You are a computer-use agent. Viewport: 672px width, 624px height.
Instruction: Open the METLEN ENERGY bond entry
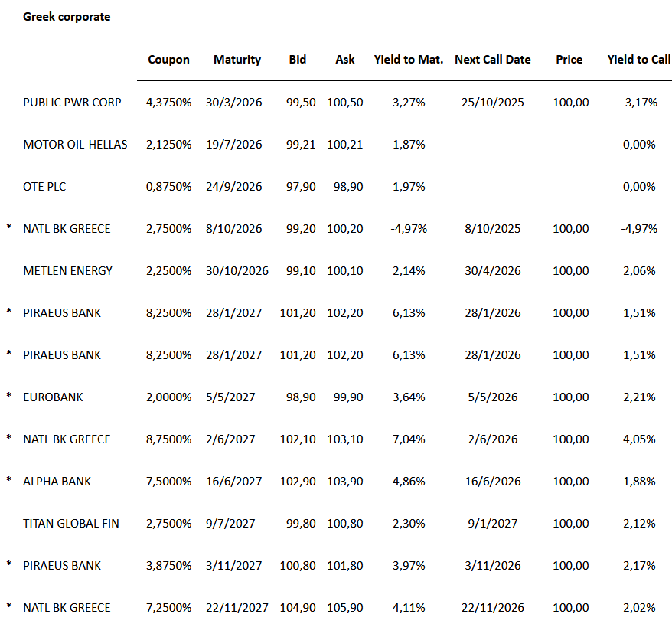67,271
